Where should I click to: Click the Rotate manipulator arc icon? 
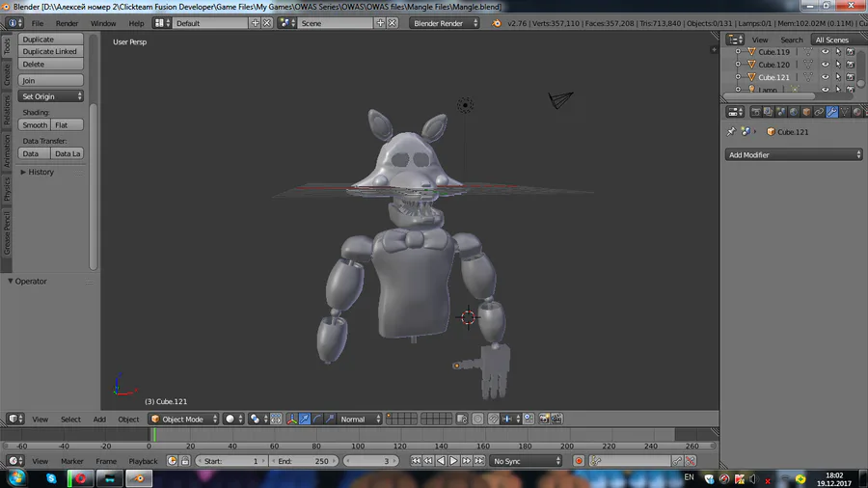pyautogui.click(x=317, y=419)
